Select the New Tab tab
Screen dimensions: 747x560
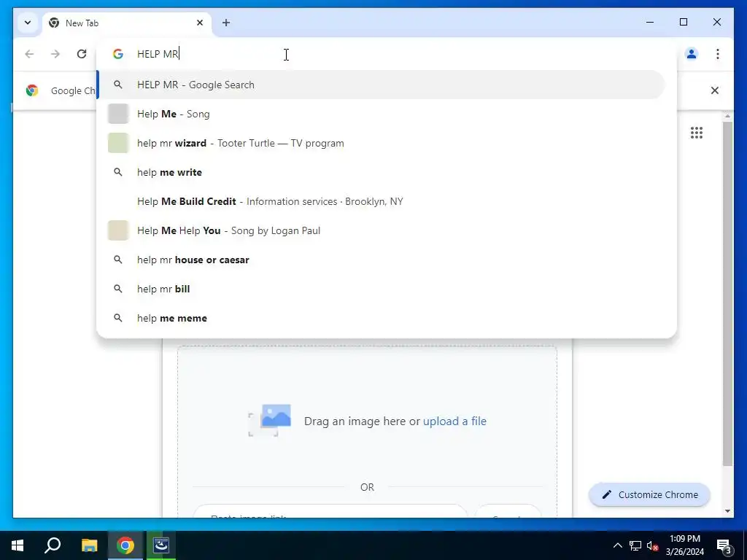pos(127,23)
